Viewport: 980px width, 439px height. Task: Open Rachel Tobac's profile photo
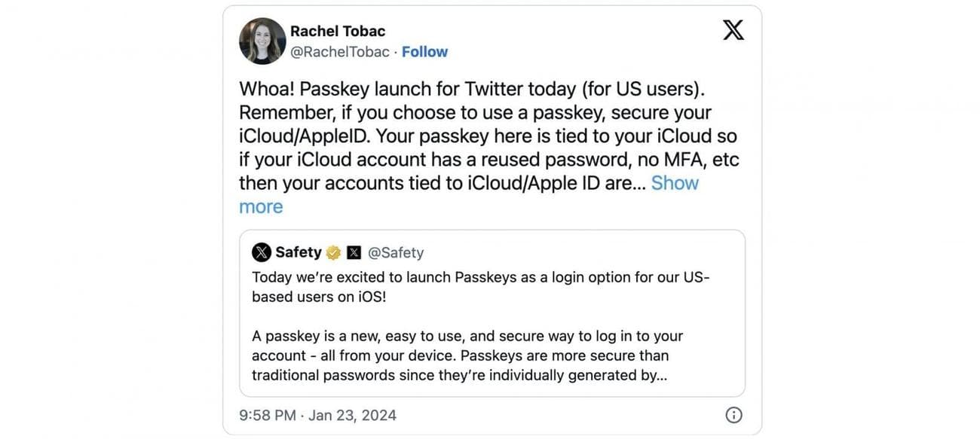click(262, 41)
